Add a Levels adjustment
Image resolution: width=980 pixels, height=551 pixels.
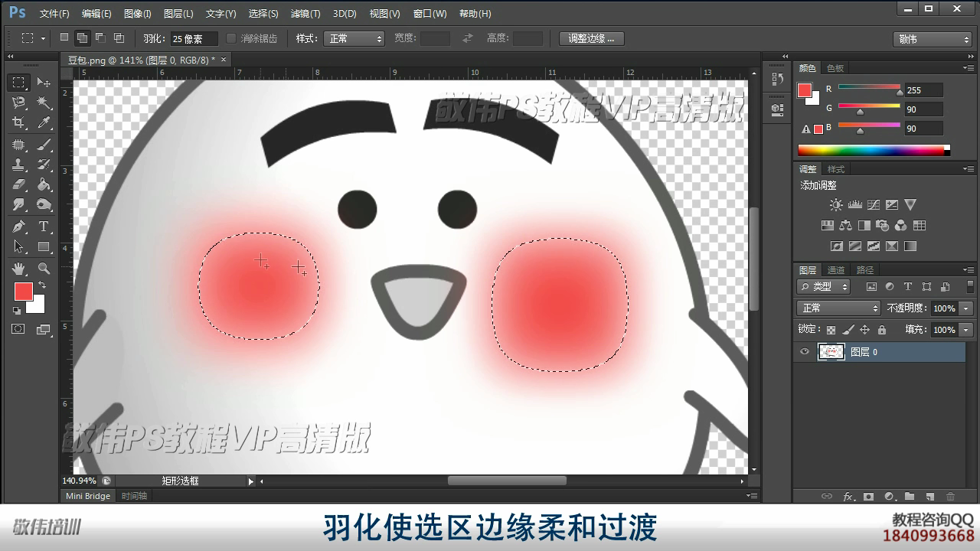pos(854,204)
